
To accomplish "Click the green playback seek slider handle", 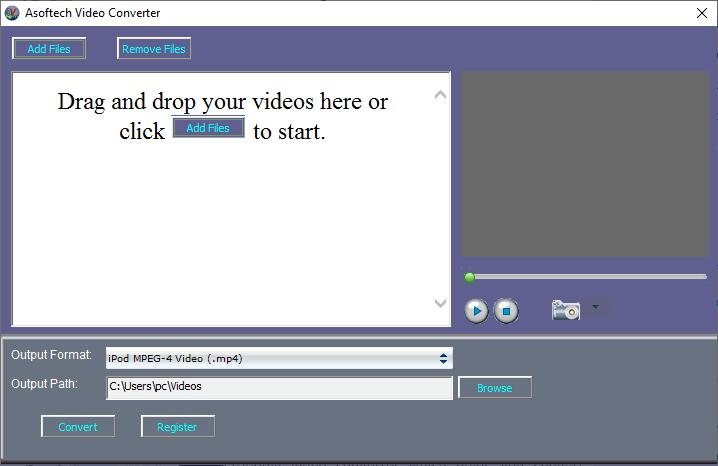I will [469, 277].
